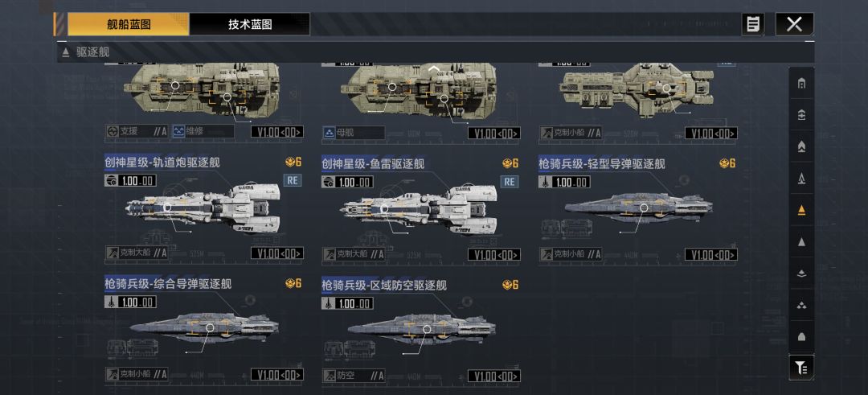
Task: Click the 母舰 tag on middle top ship
Action: (x=354, y=133)
